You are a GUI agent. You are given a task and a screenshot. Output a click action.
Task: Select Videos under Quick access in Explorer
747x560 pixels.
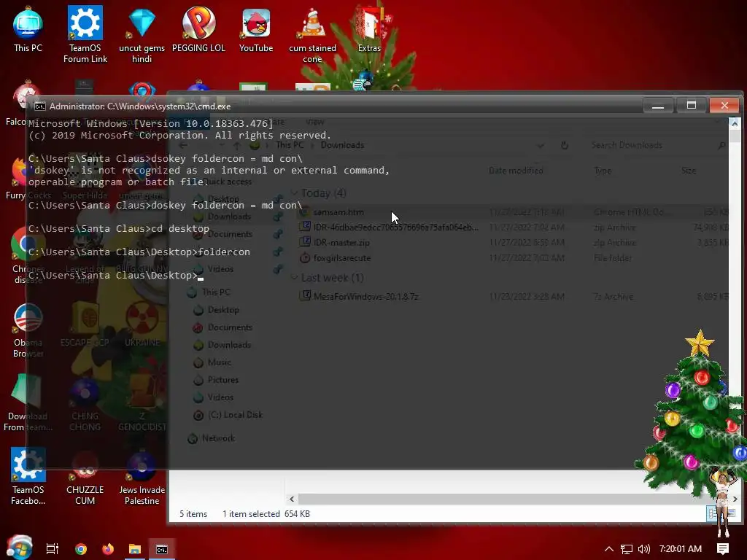tap(220, 268)
